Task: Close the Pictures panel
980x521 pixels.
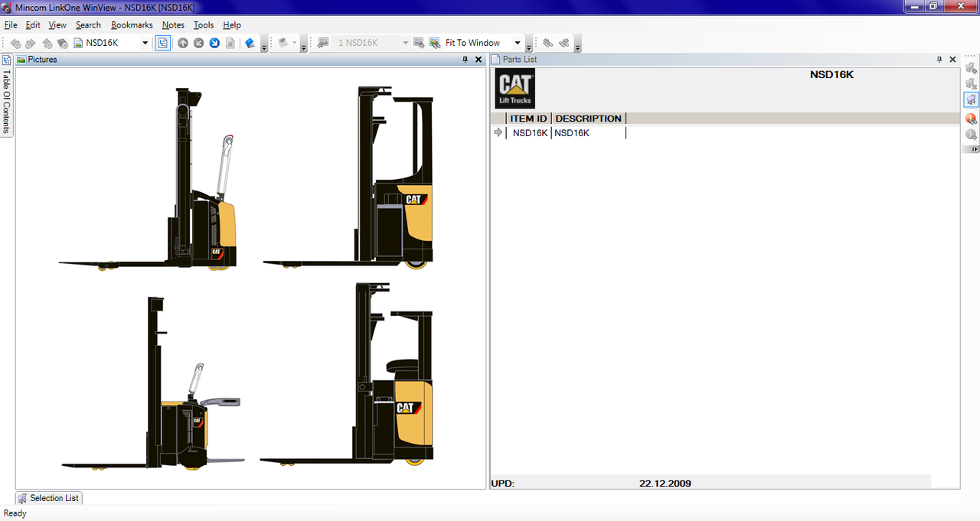Action: pyautogui.click(x=479, y=60)
